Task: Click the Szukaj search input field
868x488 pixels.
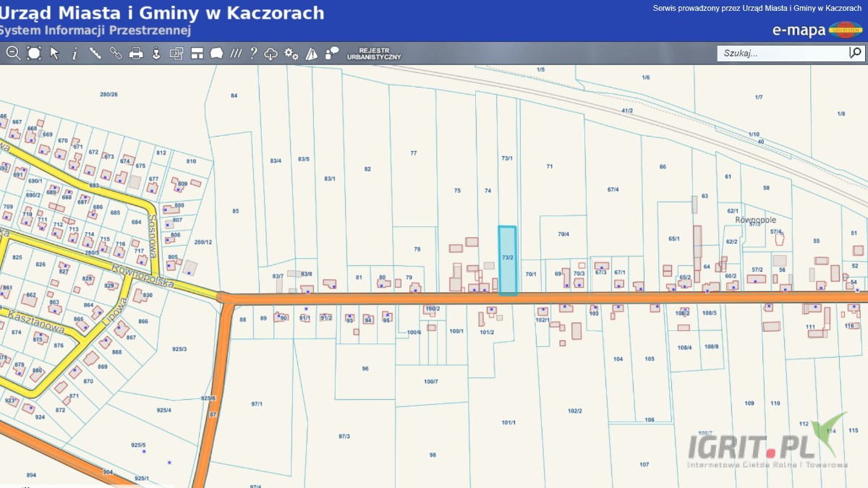Action: point(783,53)
